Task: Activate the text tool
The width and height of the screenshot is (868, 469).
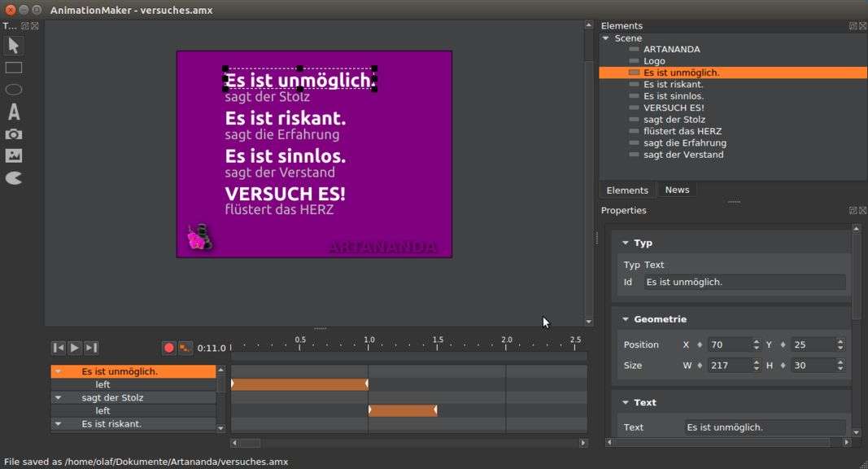Action: point(13,112)
